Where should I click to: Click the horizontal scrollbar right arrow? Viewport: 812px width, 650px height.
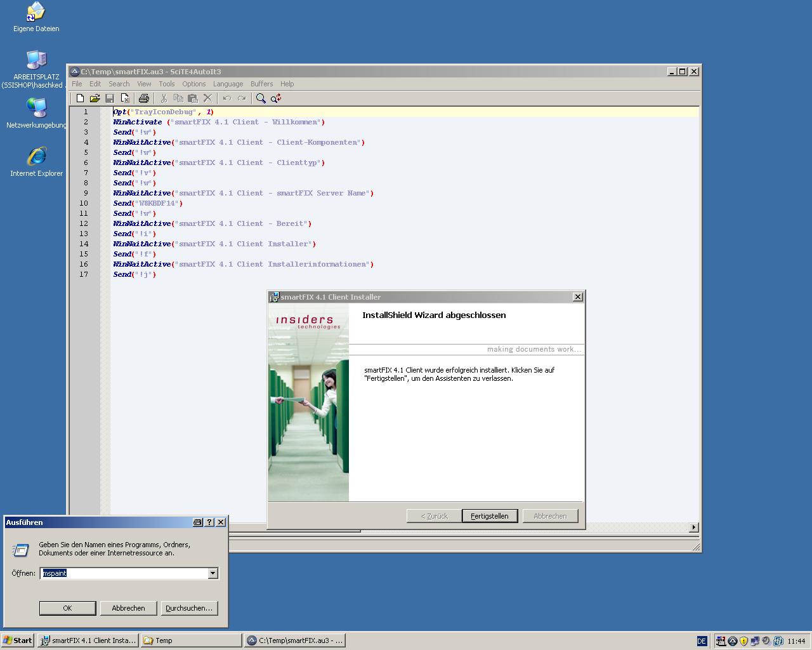(x=693, y=527)
